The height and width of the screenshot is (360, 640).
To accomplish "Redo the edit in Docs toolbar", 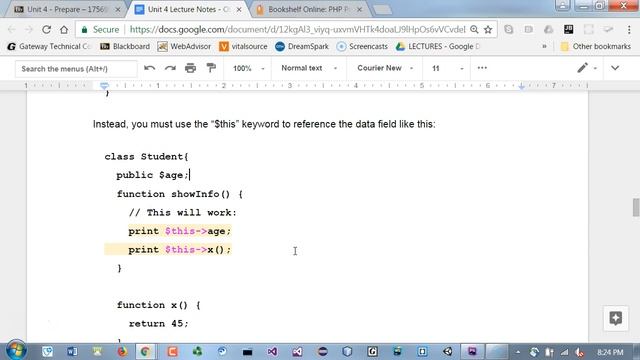I will coord(170,68).
